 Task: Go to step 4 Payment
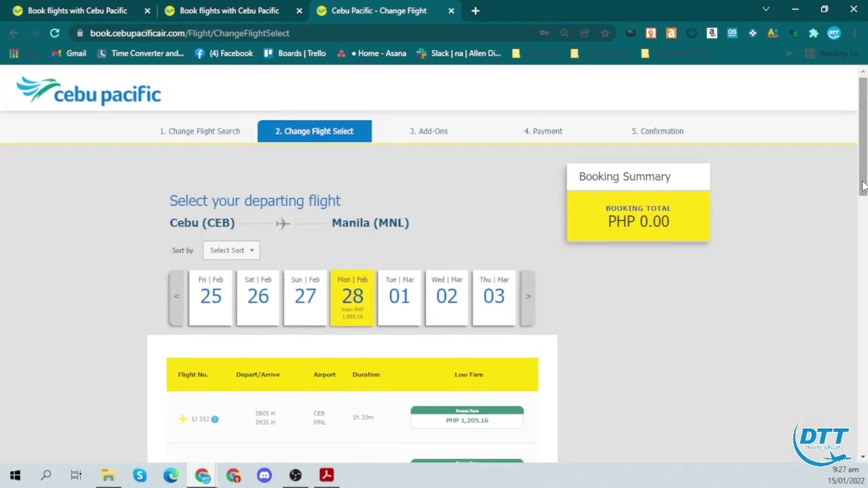[x=543, y=131]
